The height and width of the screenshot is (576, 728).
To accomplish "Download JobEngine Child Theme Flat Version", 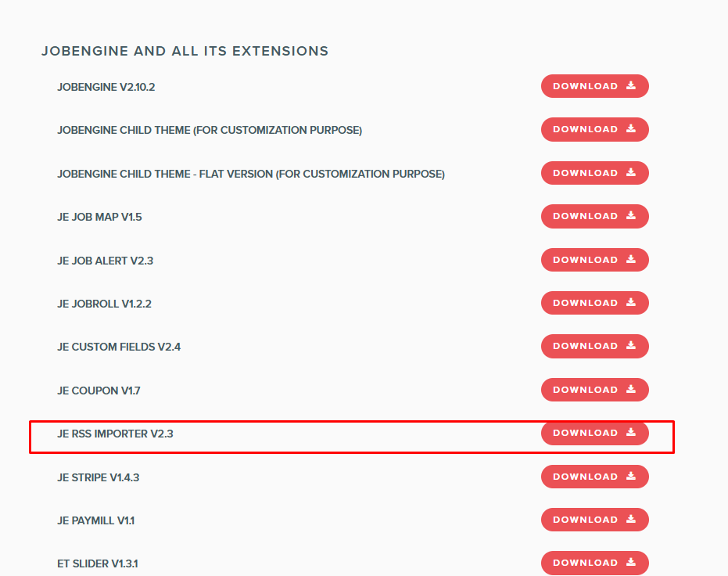I will (594, 173).
